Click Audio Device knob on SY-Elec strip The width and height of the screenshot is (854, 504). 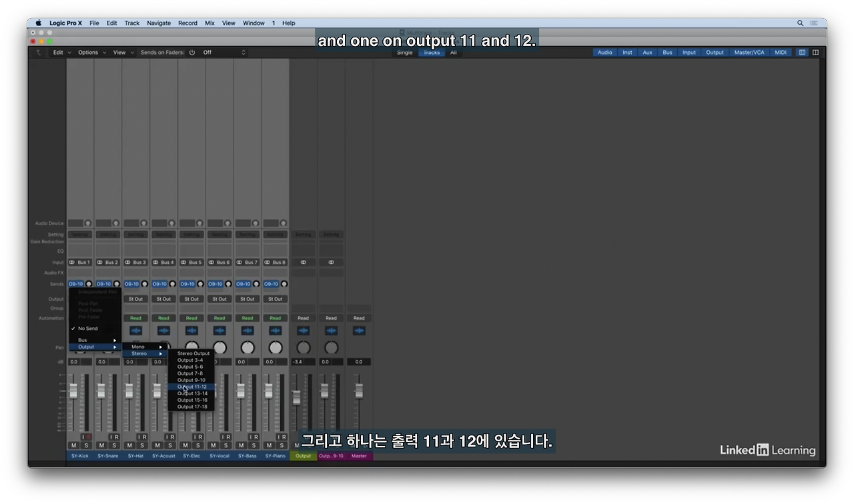199,223
